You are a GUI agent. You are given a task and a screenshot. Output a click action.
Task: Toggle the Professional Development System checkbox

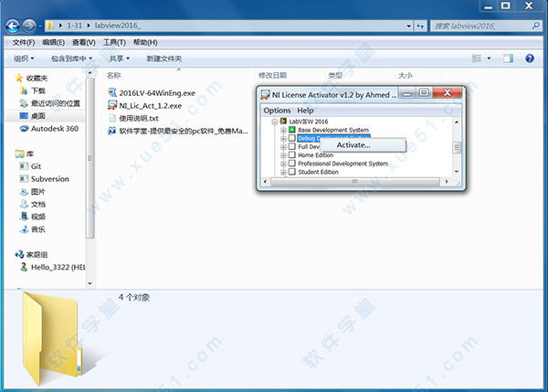[x=292, y=164]
